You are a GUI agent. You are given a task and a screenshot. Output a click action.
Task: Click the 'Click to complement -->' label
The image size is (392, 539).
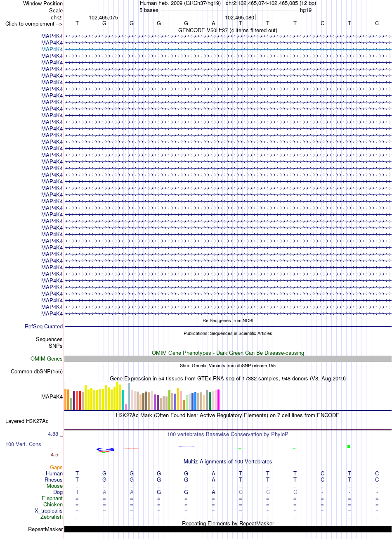[x=34, y=24]
